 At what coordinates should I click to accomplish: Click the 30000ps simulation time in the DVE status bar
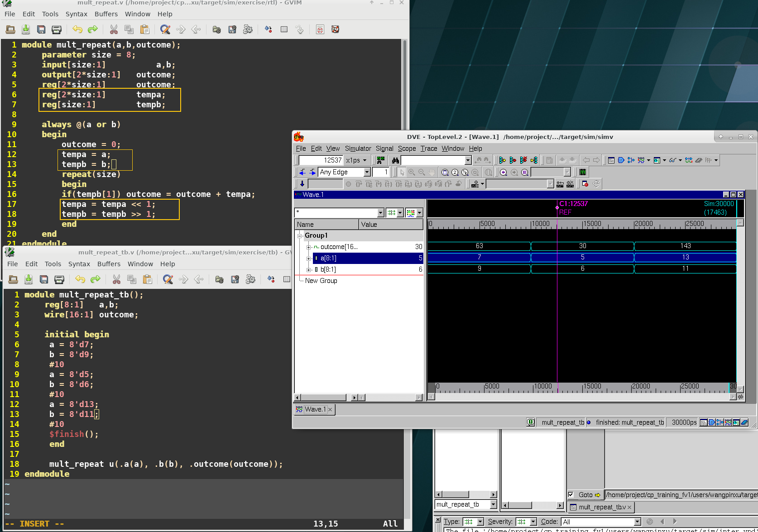(684, 422)
